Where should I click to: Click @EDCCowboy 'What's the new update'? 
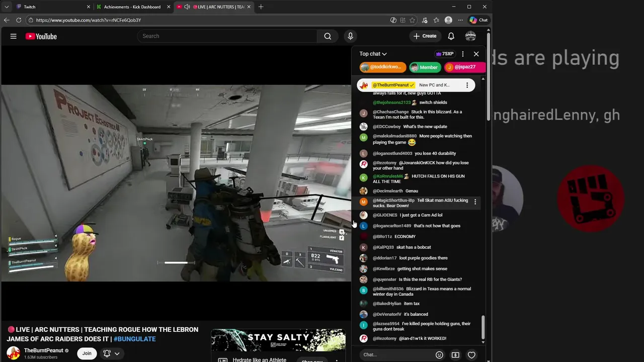pyautogui.click(x=425, y=127)
